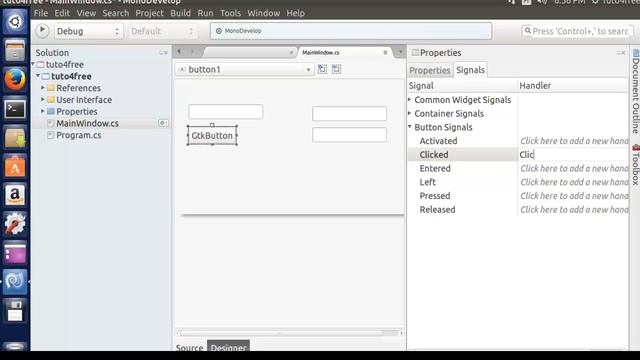Click the gear icon on MainWindow.cs row

163,123
